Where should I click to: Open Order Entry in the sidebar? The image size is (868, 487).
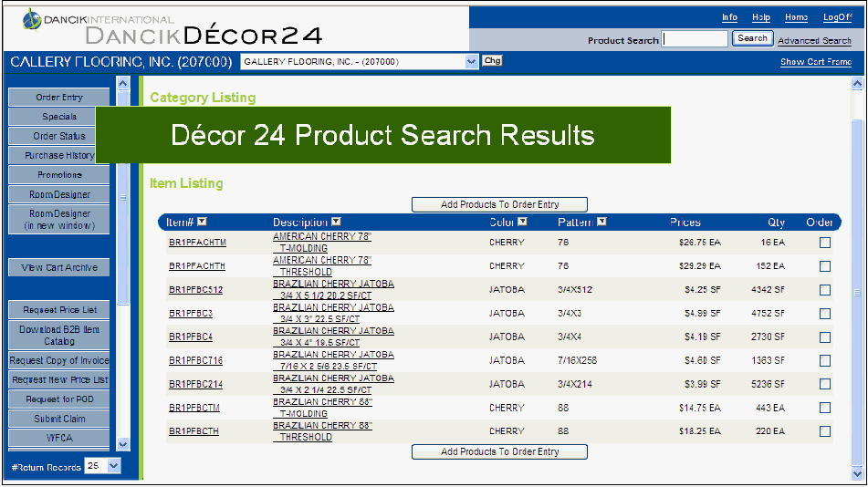click(x=59, y=98)
